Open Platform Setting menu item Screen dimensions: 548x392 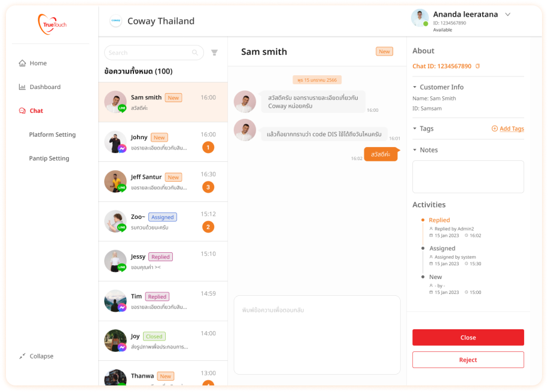[x=53, y=134]
